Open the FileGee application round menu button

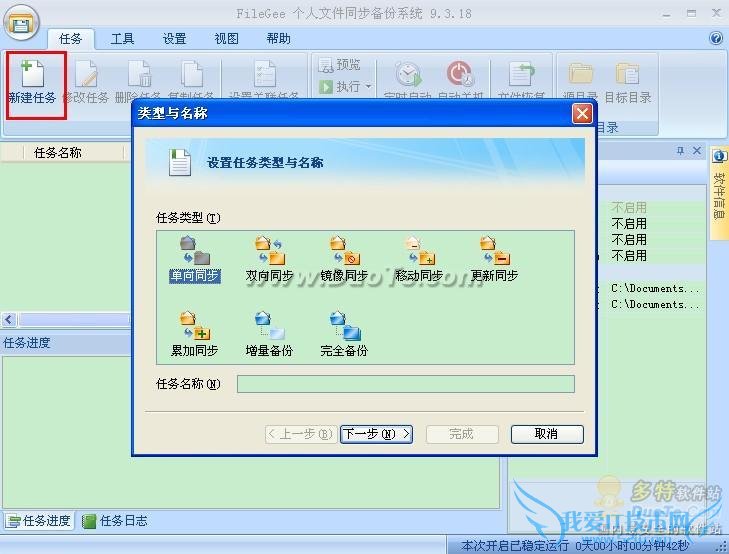(x=21, y=23)
